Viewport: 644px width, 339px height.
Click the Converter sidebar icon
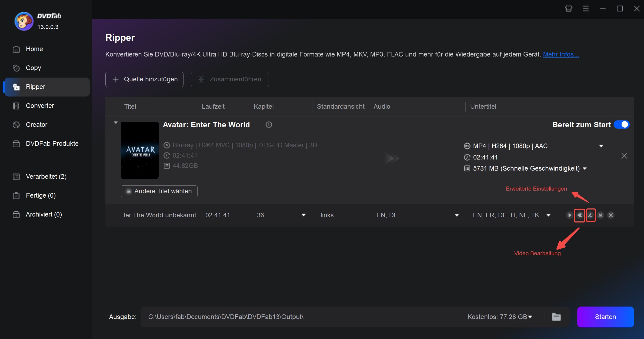[16, 106]
